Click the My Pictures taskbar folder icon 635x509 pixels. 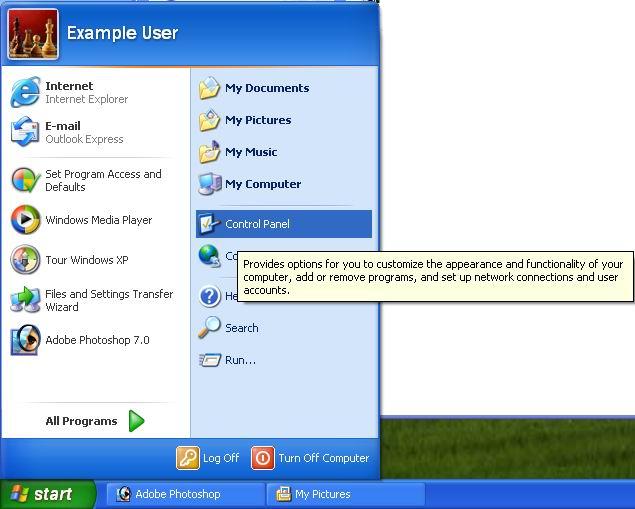click(x=283, y=494)
